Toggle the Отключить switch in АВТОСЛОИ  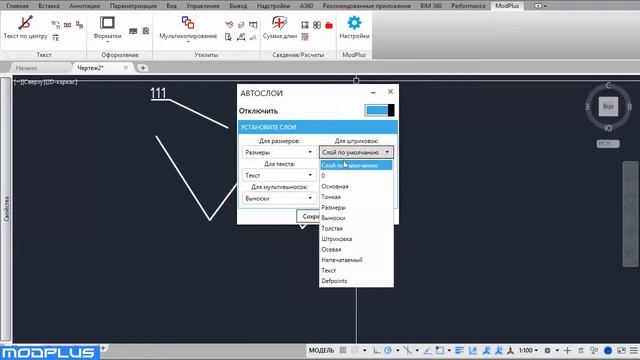pos(379,110)
